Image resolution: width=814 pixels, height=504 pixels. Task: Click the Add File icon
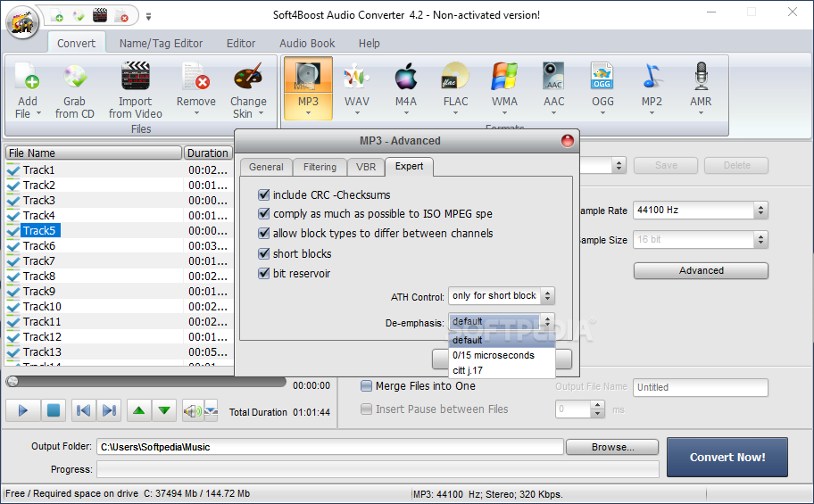[x=27, y=77]
